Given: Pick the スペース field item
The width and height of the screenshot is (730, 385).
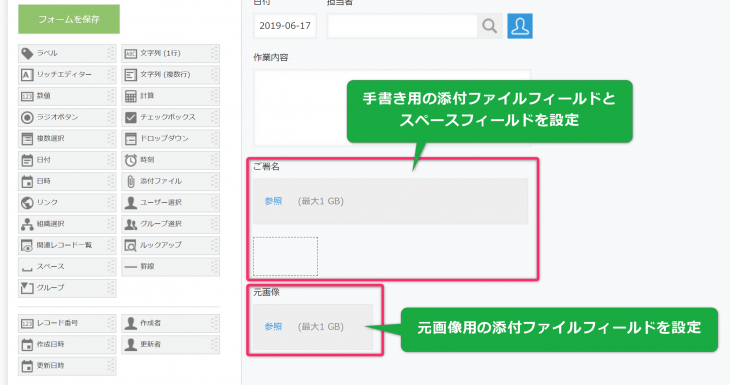Looking at the screenshot, I should (67, 267).
